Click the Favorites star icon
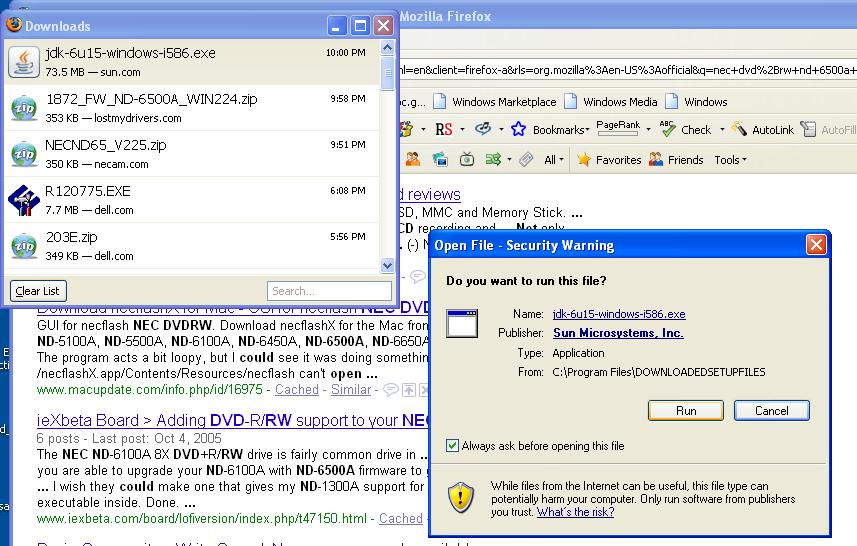Image resolution: width=857 pixels, height=546 pixels. (x=584, y=160)
